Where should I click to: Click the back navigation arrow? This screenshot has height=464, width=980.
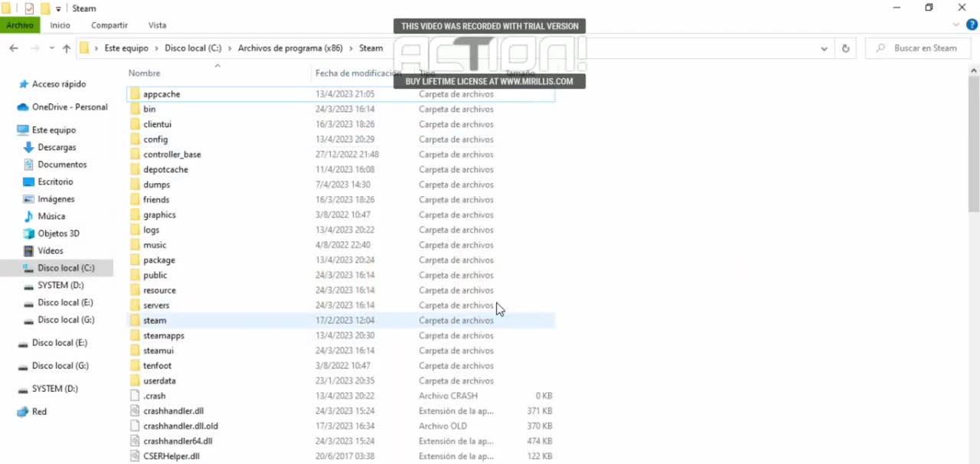[13, 47]
